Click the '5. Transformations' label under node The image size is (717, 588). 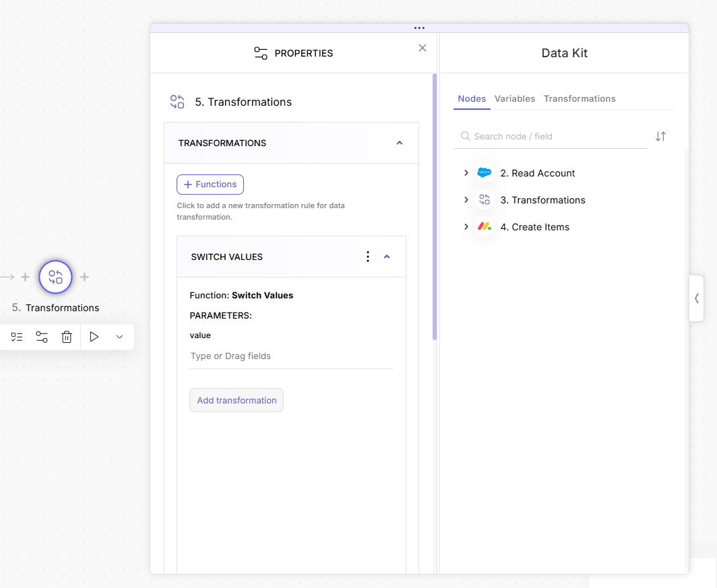(55, 308)
